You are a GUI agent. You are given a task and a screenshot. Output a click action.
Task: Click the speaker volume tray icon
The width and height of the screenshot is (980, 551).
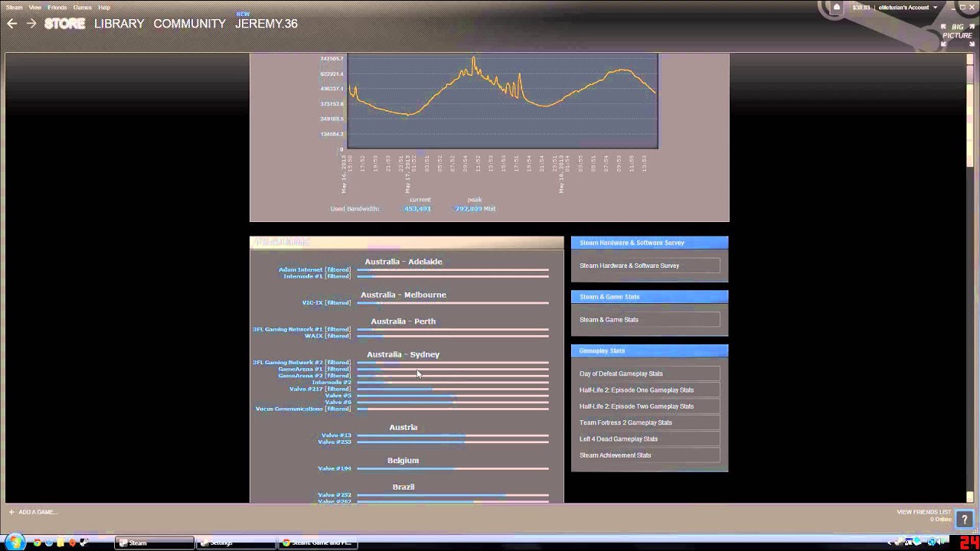pos(941,542)
